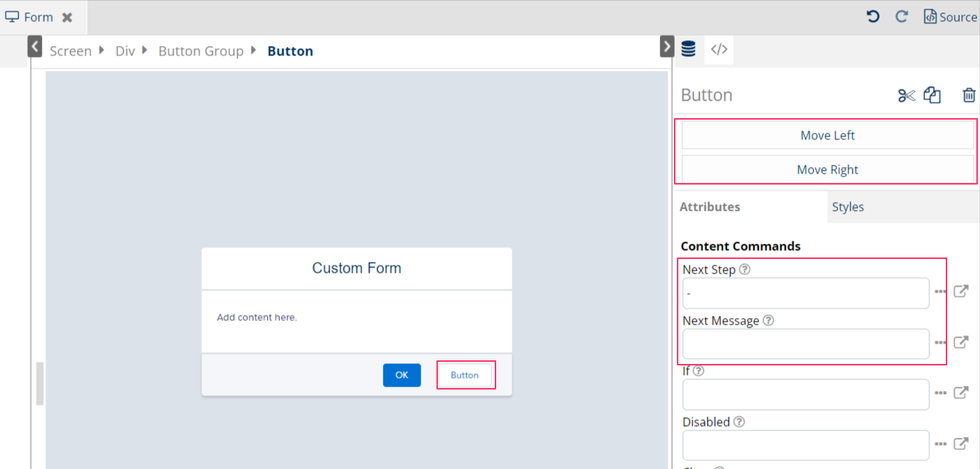
Task: Switch to the code view icon tab
Action: (718, 50)
